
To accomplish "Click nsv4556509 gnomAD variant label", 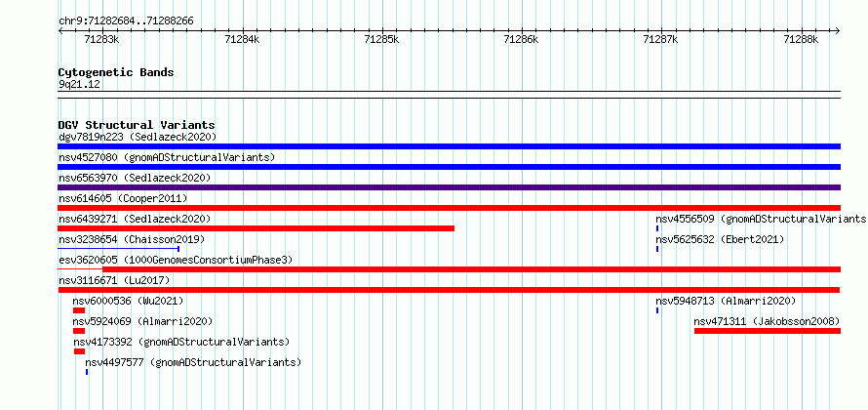I will [x=761, y=219].
